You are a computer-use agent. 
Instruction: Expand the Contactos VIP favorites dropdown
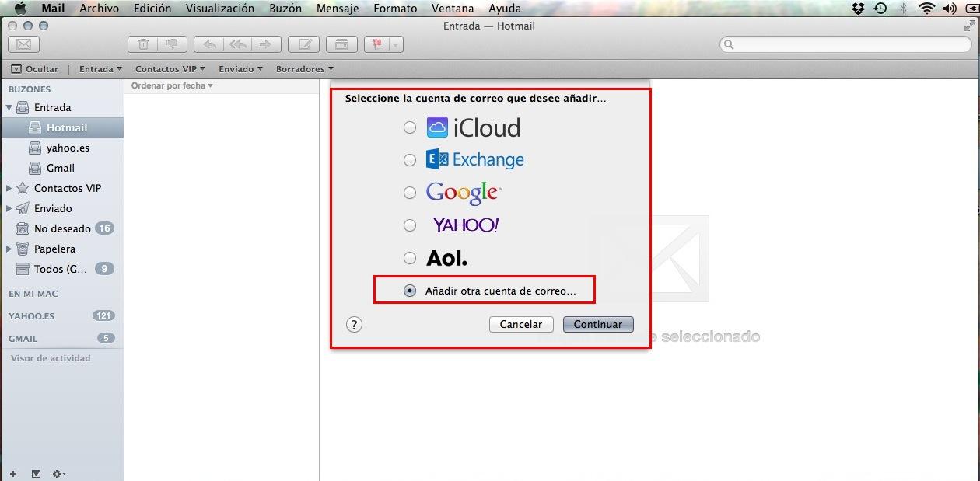click(x=170, y=69)
